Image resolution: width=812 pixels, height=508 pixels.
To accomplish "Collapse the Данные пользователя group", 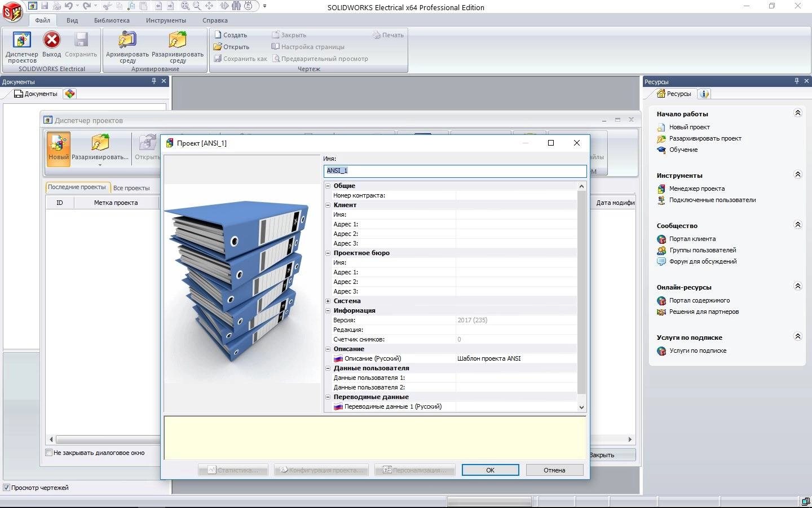I will [328, 368].
